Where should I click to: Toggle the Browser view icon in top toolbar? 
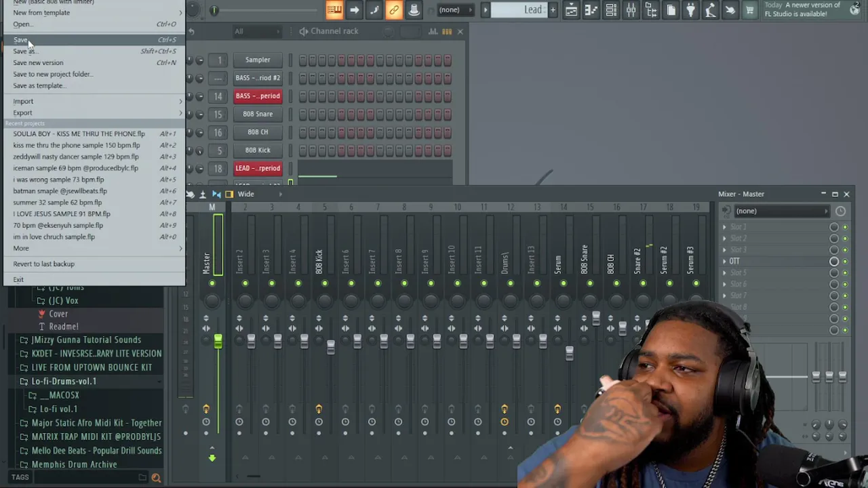click(x=651, y=9)
